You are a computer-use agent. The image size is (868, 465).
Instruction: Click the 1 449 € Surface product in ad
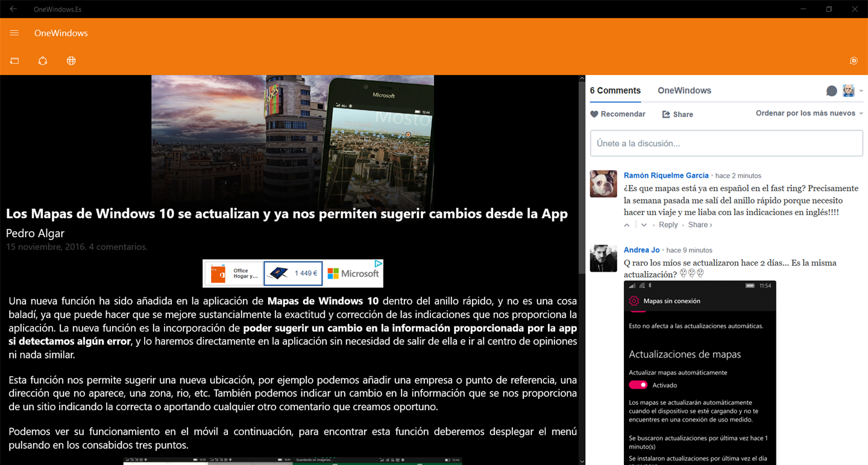(293, 273)
